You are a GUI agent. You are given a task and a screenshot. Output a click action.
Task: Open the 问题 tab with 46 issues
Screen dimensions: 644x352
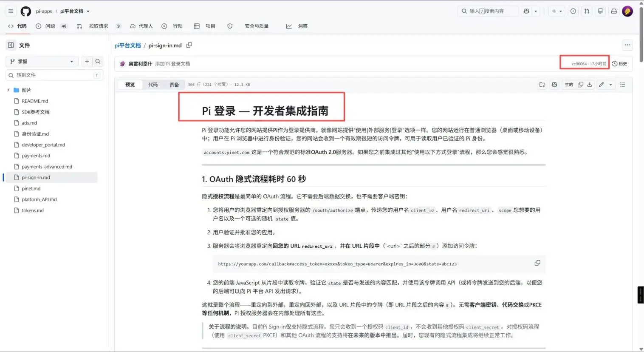click(x=51, y=26)
